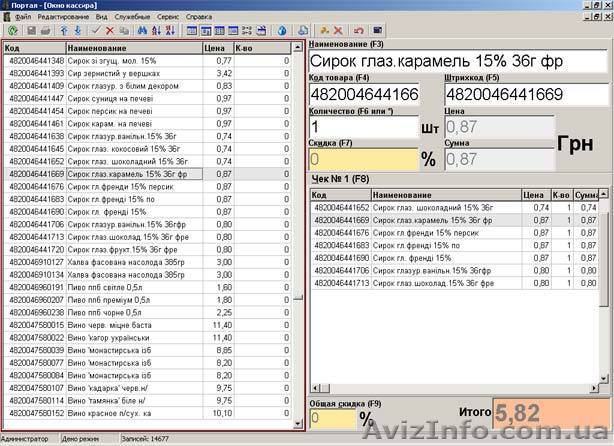Click the blue up arrow icon
Image resolution: width=614 pixels, height=446 pixels.
(x=64, y=31)
